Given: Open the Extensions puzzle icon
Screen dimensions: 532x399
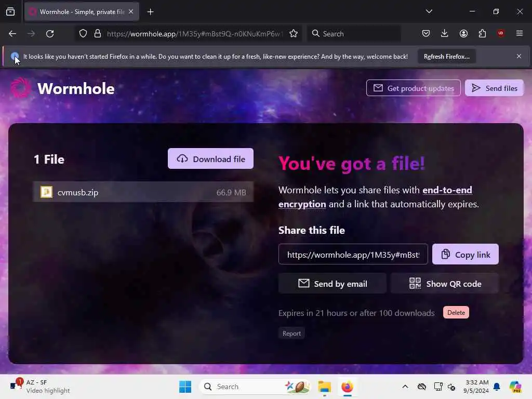Looking at the screenshot, I should click(482, 33).
